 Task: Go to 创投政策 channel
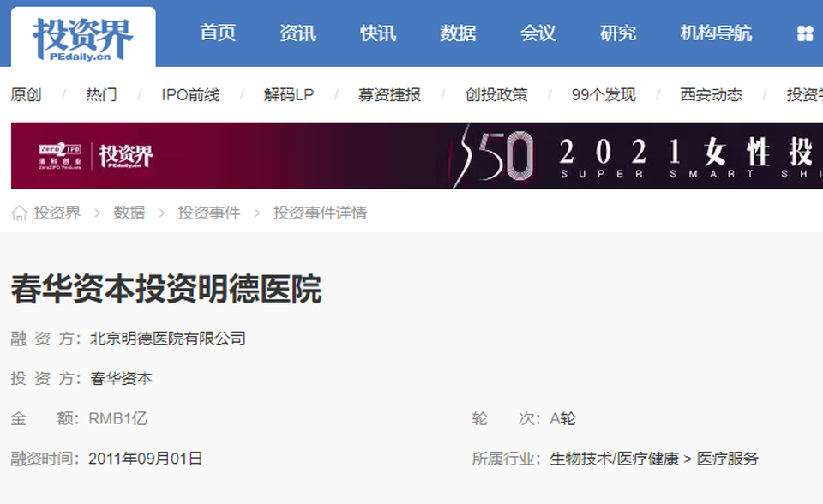(x=496, y=95)
